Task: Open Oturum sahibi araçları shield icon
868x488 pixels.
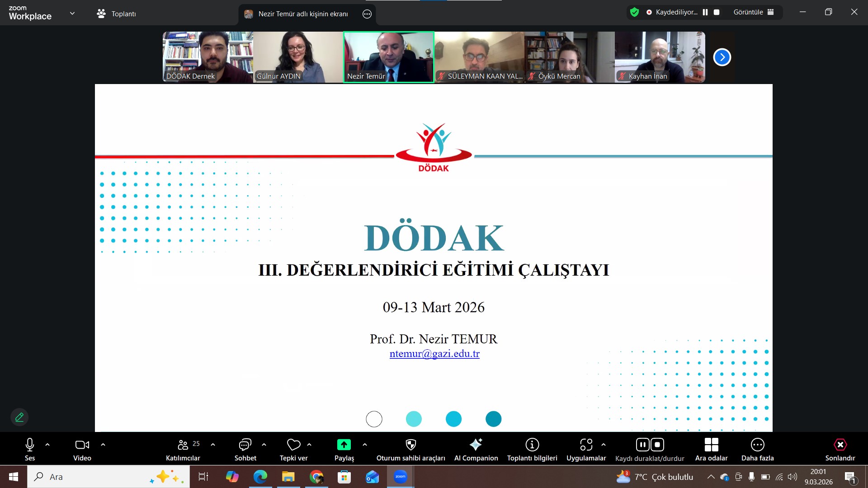Action: coord(410,445)
